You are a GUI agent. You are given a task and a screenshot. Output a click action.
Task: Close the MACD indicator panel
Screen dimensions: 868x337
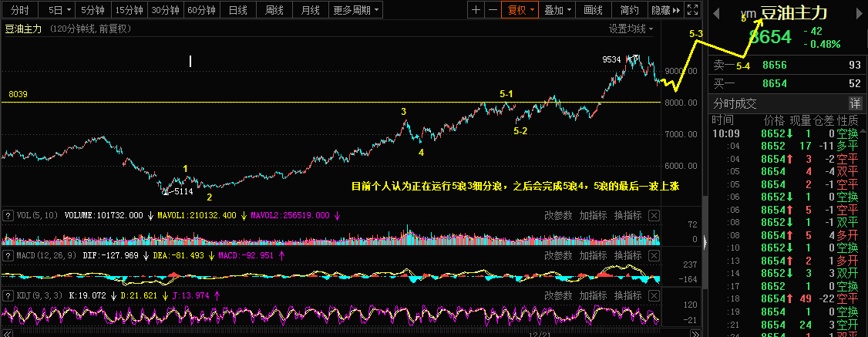click(x=654, y=256)
